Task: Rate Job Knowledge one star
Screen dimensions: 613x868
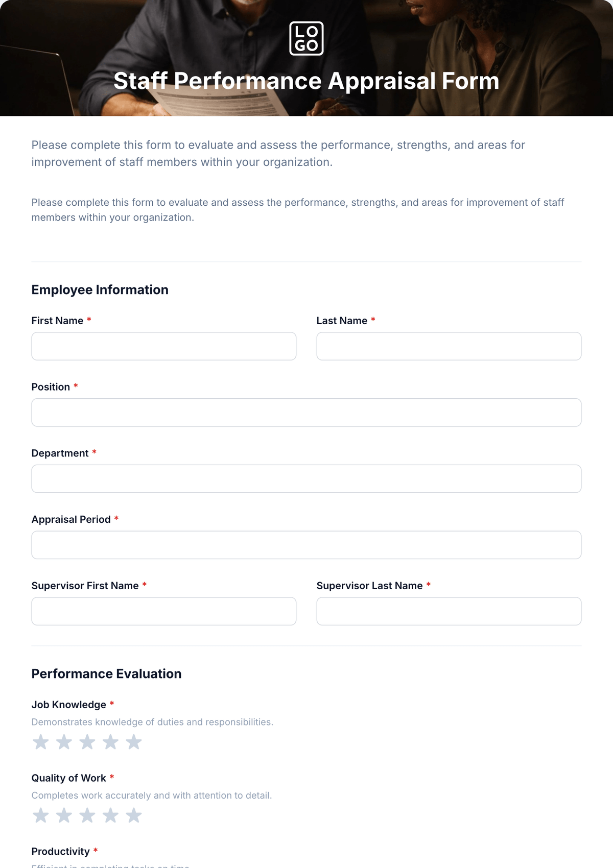Action: click(41, 742)
